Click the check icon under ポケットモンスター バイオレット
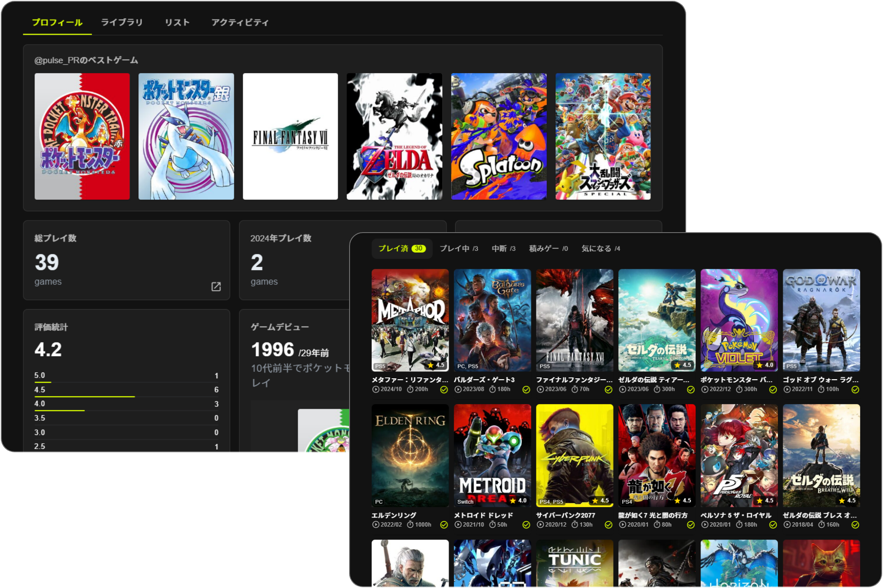Image resolution: width=883 pixels, height=588 pixels. 773,390
